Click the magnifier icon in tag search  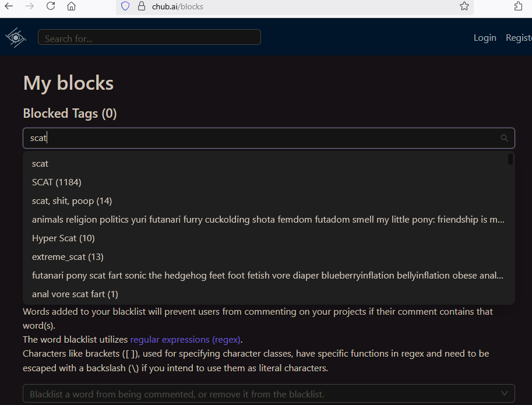point(504,138)
